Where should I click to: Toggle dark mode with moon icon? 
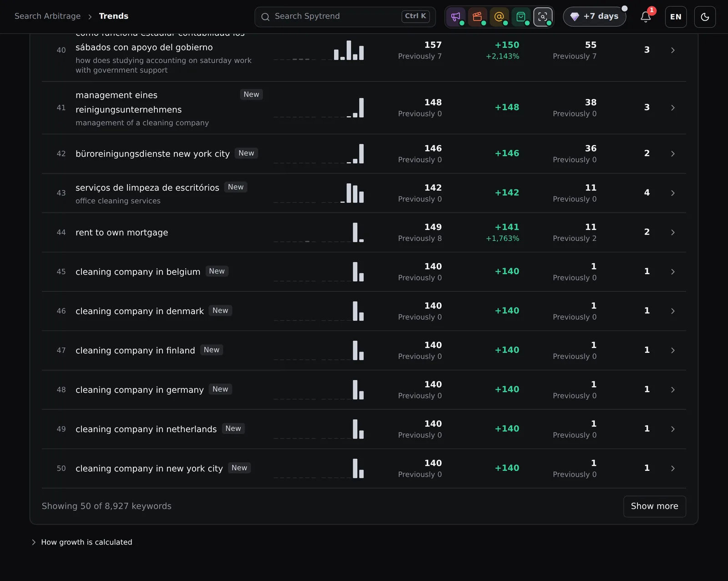point(705,17)
